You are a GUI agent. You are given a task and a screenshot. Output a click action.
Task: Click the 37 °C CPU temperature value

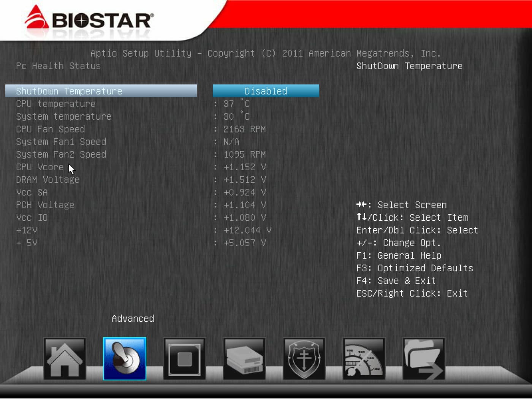(x=236, y=104)
